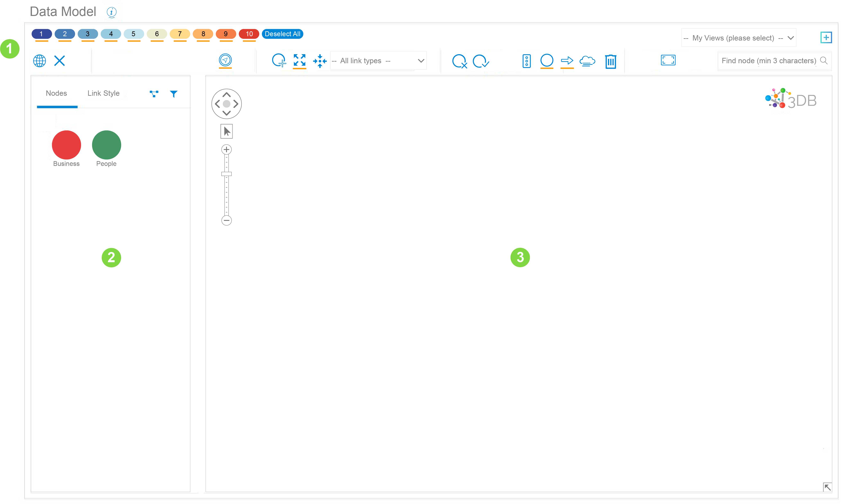Click the magnifier icon in Find node

[x=823, y=61]
